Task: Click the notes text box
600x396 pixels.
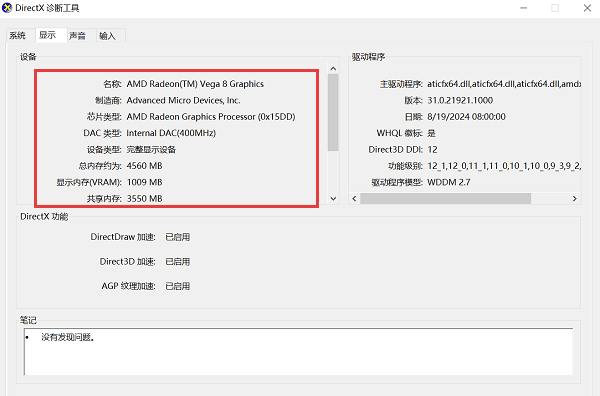Action: tap(298, 351)
